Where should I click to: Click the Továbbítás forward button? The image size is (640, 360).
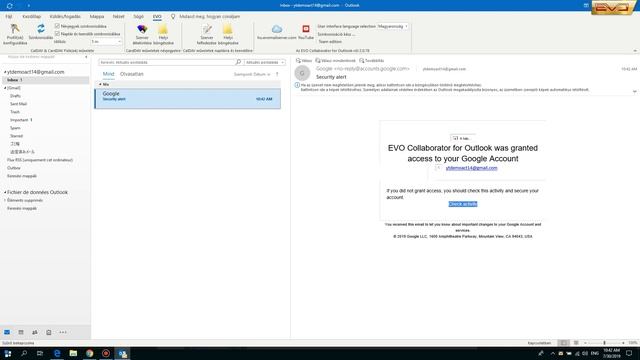[x=371, y=60]
